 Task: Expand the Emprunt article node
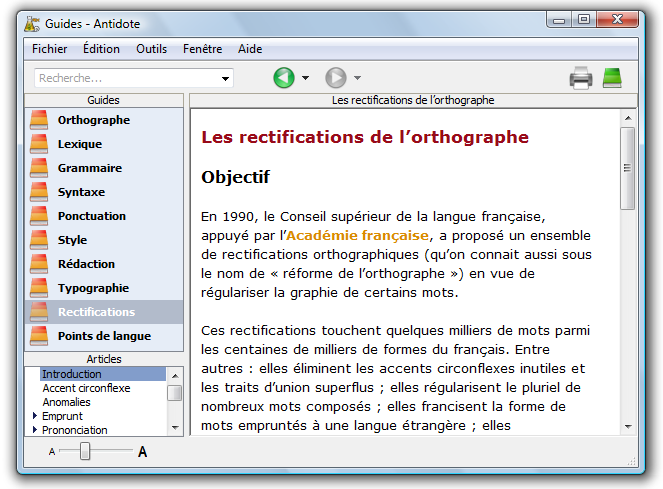(35, 416)
